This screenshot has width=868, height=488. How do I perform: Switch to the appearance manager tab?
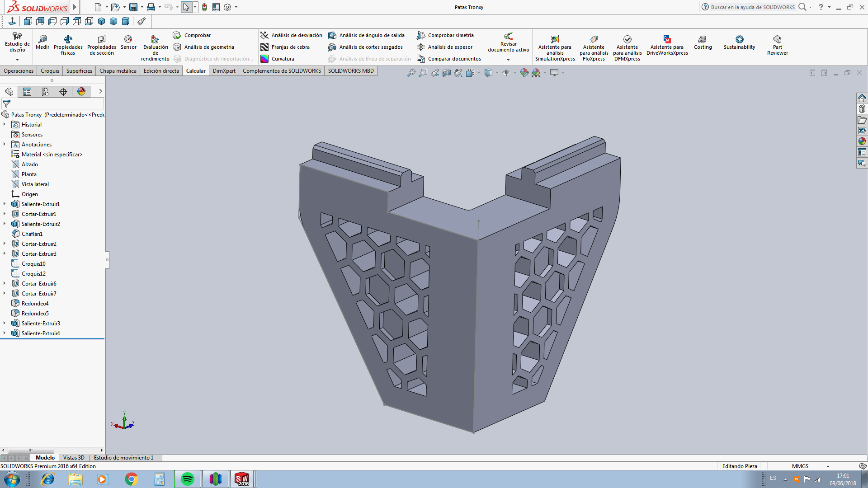pyautogui.click(x=81, y=92)
